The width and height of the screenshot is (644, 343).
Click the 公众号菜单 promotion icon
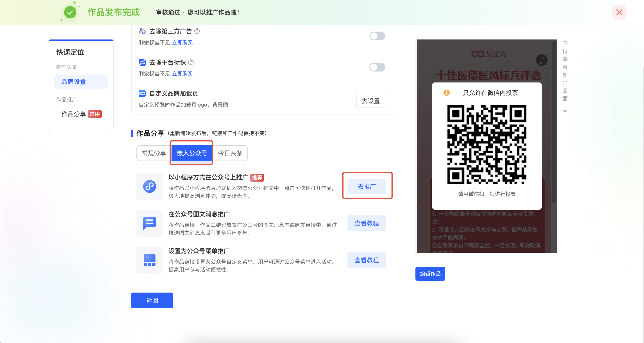coord(150,260)
